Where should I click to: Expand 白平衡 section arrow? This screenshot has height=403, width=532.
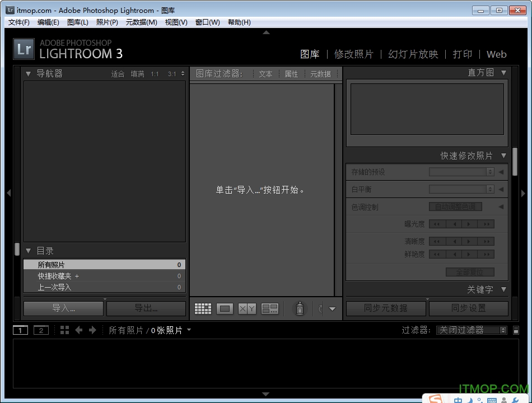tap(501, 189)
